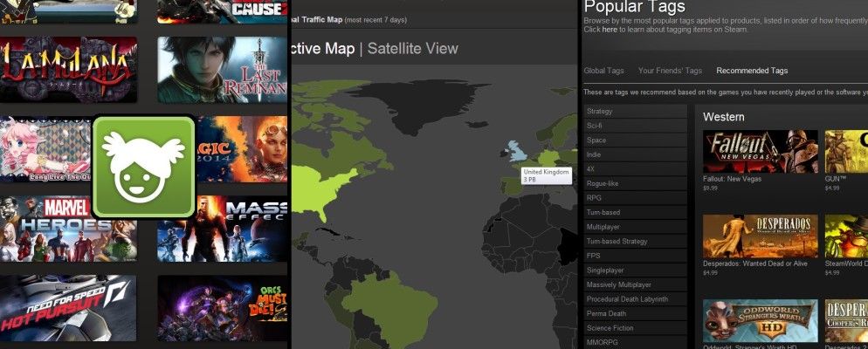Open Need for Speed Hot Pursuit tile

click(x=68, y=308)
